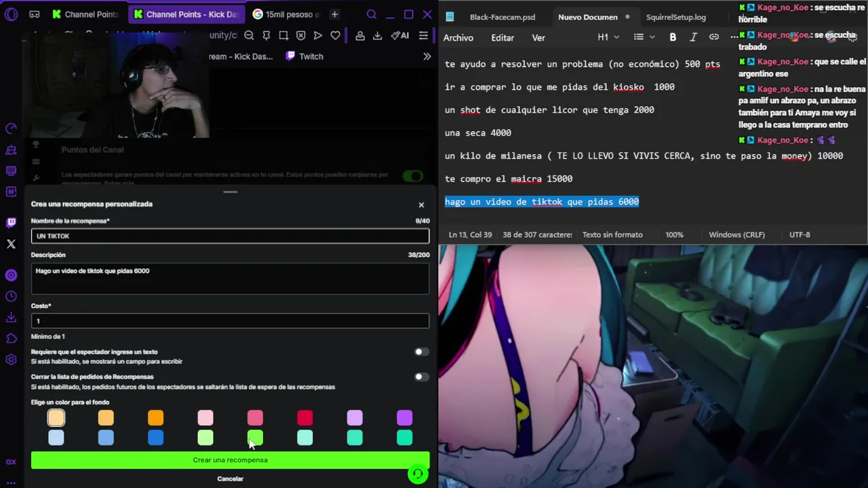Select the orange color swatch

coord(155,418)
